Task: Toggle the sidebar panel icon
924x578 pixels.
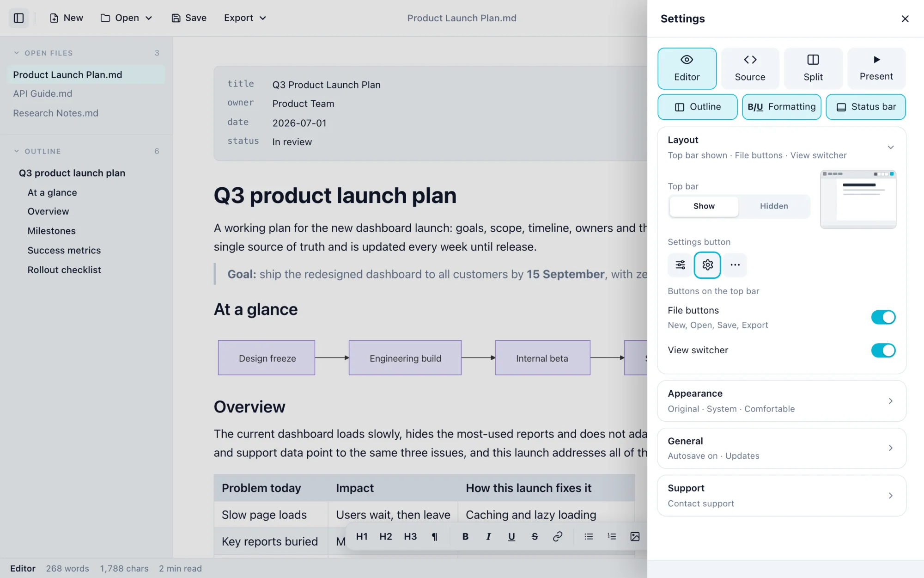Action: coord(19,18)
